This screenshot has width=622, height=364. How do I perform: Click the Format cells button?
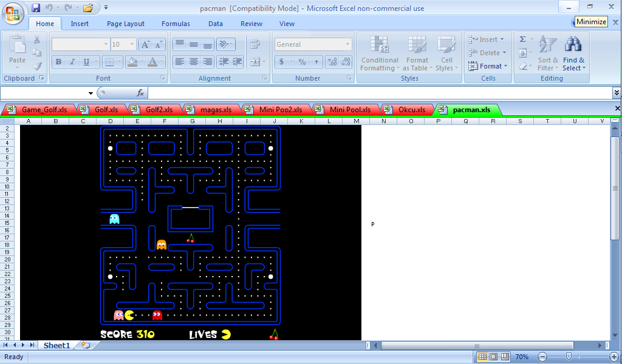[488, 66]
